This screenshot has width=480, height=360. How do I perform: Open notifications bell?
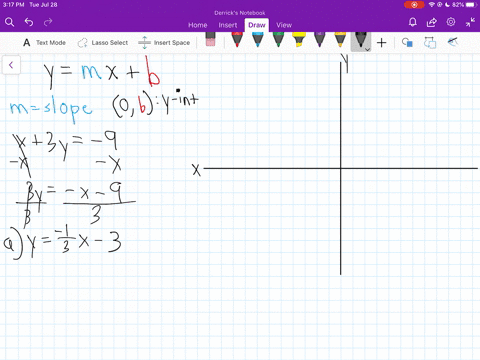tap(413, 22)
